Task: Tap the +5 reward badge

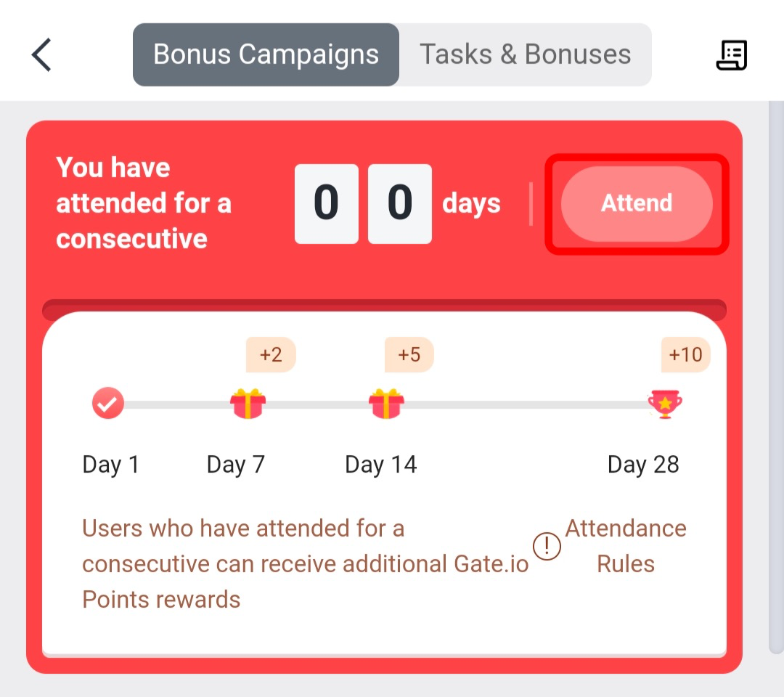Action: [x=409, y=355]
